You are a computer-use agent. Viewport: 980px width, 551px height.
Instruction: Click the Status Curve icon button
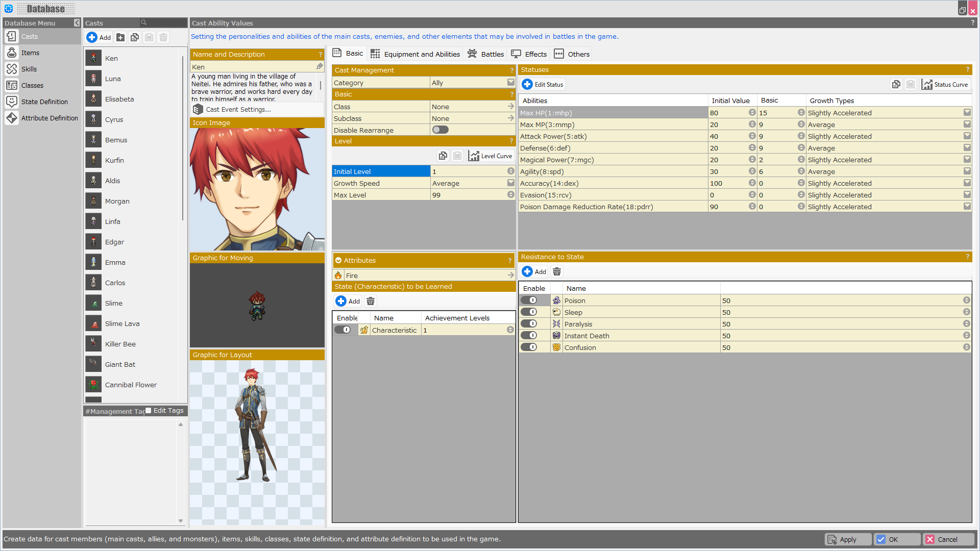[x=927, y=85]
